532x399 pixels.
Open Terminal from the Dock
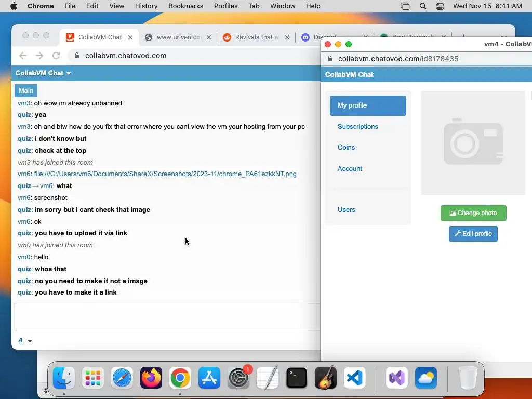[297, 378]
